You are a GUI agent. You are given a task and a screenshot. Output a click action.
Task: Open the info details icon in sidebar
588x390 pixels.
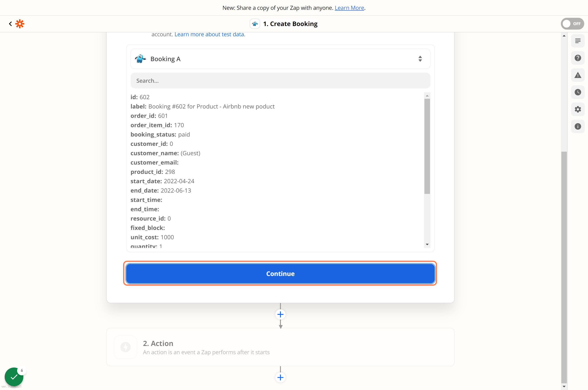click(x=578, y=126)
